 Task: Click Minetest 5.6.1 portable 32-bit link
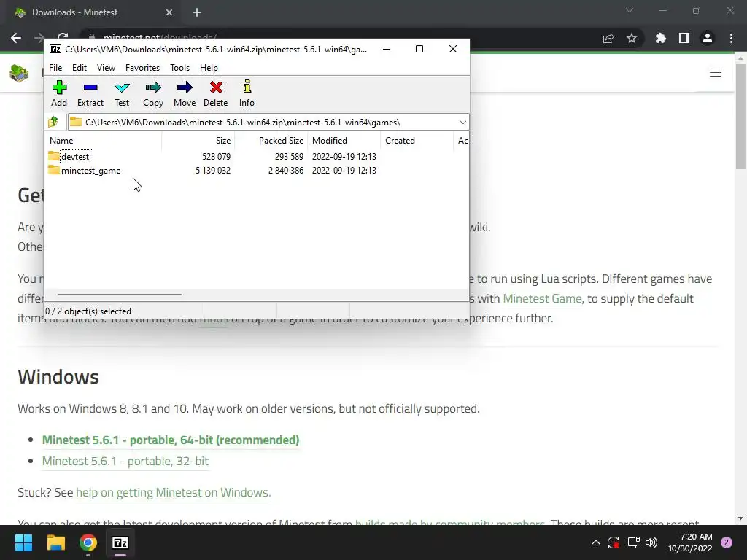click(125, 461)
